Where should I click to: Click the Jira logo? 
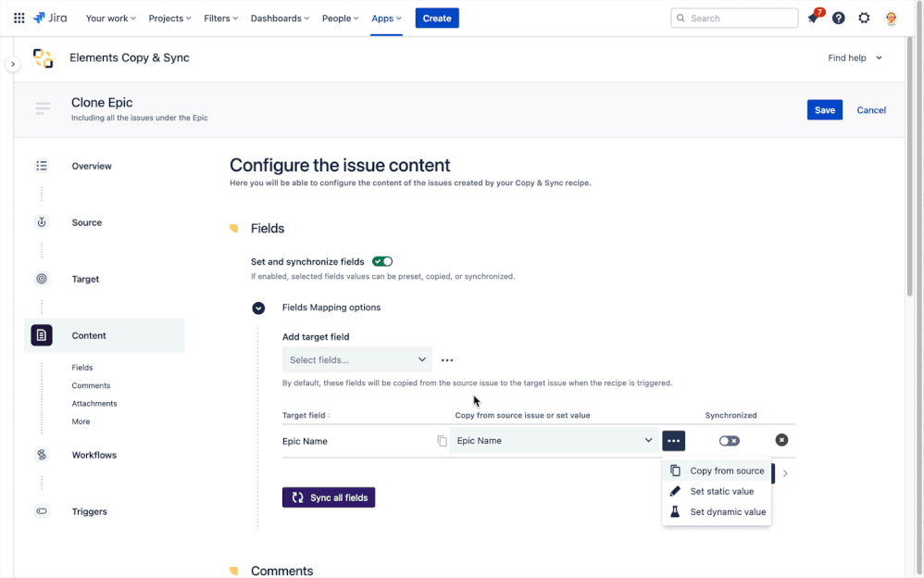click(x=50, y=19)
